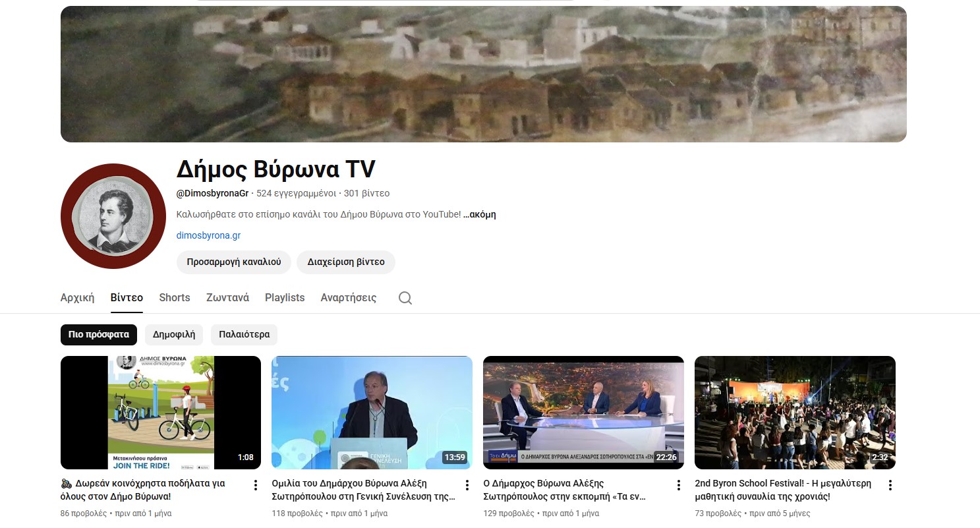Select the Πιο πρόσφατα sort chip

point(99,334)
